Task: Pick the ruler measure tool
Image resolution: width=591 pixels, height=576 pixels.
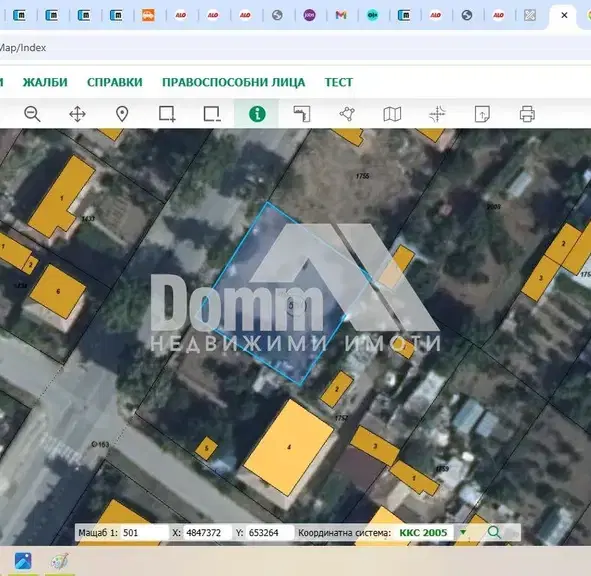Action: tap(302, 114)
